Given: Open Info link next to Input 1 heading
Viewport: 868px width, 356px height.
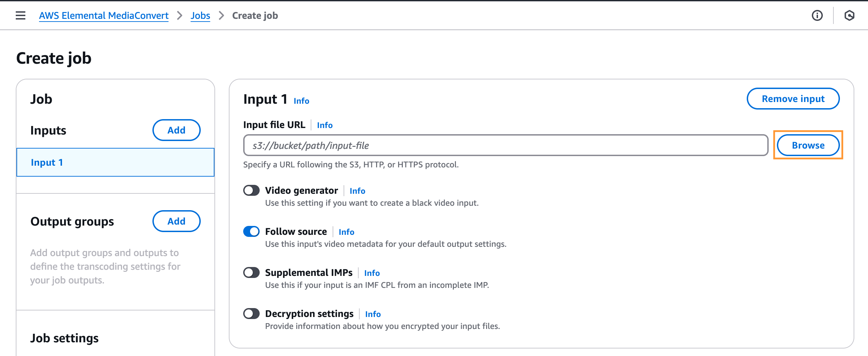Looking at the screenshot, I should point(301,101).
